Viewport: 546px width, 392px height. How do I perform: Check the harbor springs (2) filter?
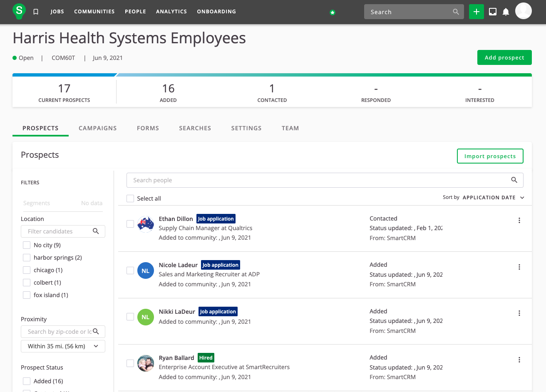[x=27, y=258]
